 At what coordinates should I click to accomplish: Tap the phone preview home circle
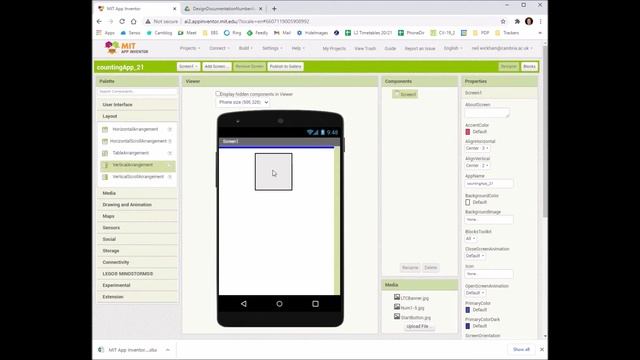point(279,304)
